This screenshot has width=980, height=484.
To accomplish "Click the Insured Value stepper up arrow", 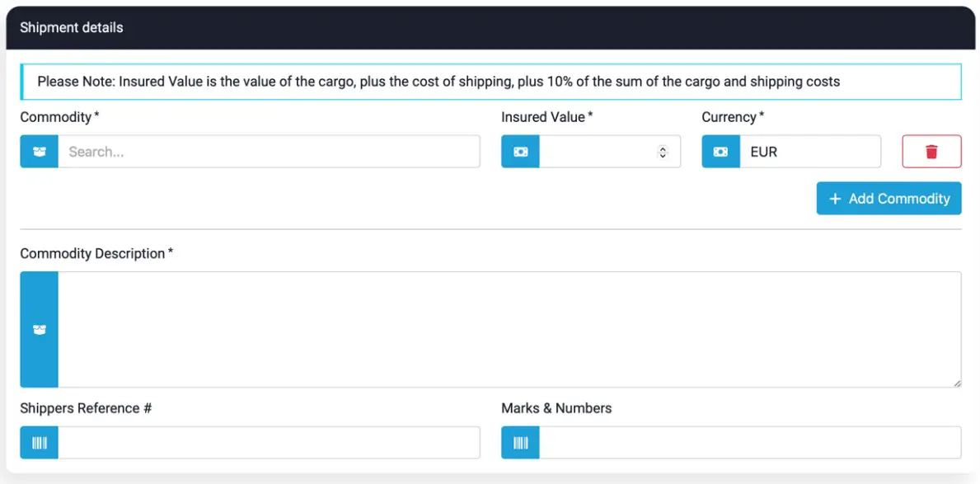I will 662,148.
